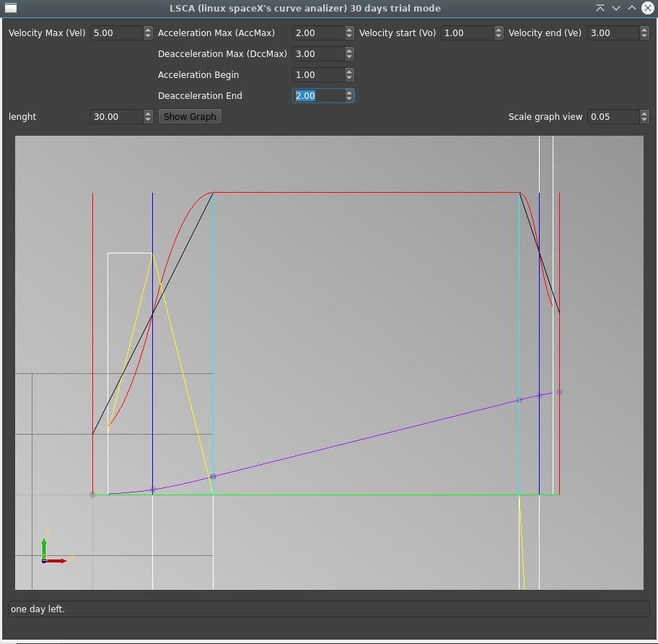Image resolution: width=658 pixels, height=644 pixels.
Task: Increase Acceleration Max with its up arrow
Action: point(349,30)
